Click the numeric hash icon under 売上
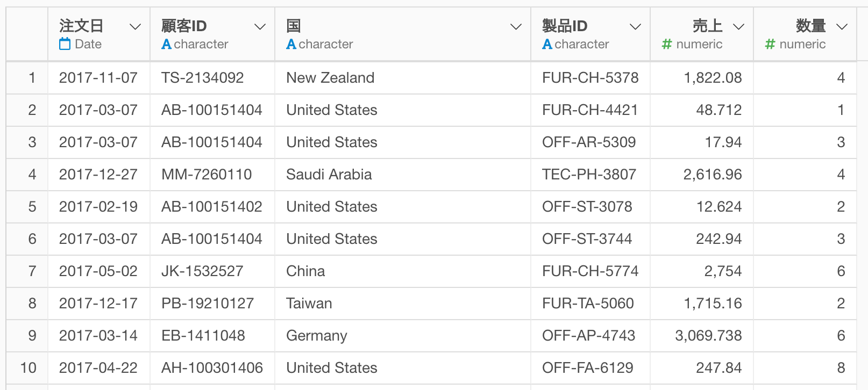Image resolution: width=868 pixels, height=390 pixels. pos(667,44)
